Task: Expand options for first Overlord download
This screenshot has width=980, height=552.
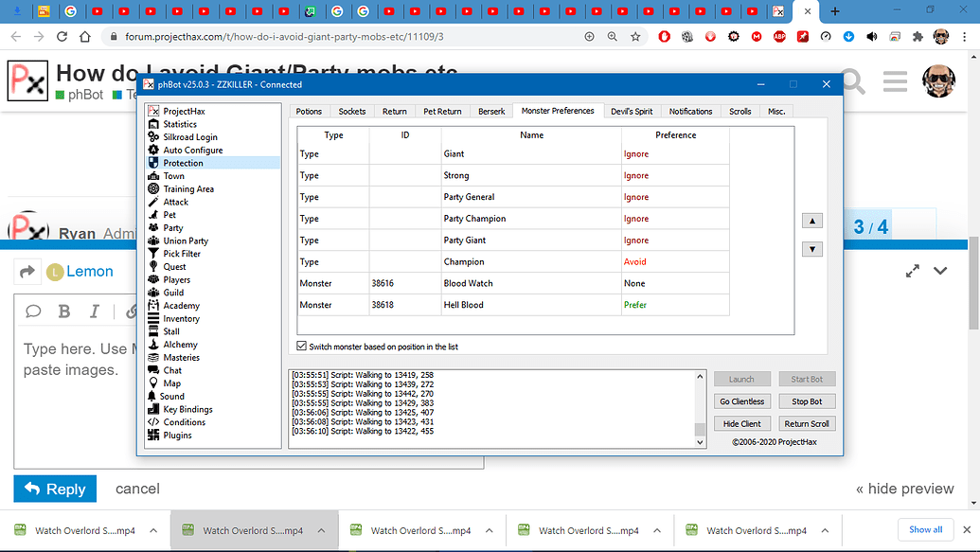Action: coord(153,530)
